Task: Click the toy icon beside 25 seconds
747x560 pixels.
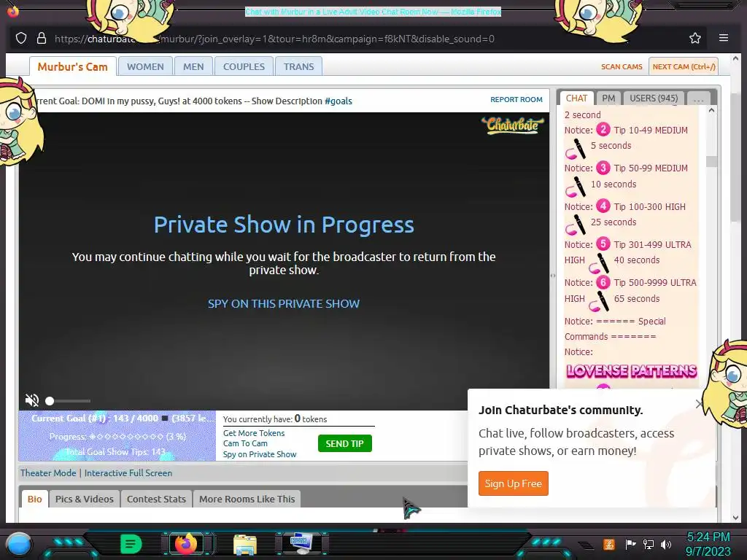Action: coord(576,225)
